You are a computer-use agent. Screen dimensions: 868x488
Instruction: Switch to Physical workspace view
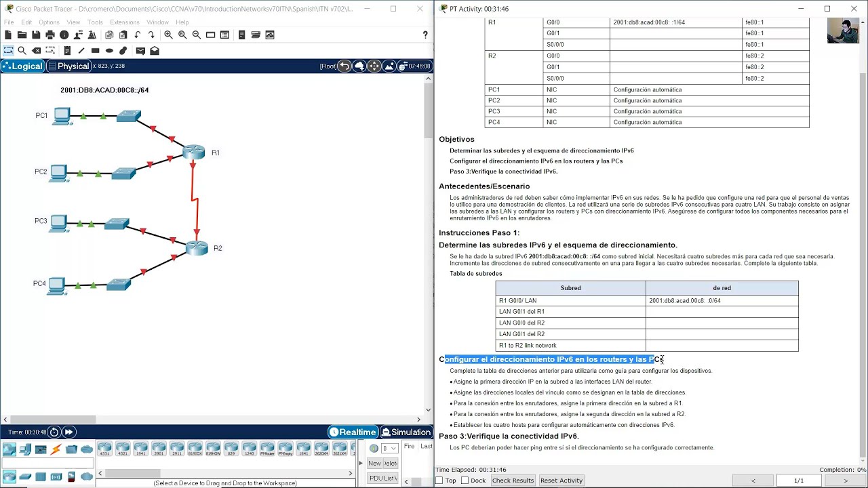coord(68,66)
